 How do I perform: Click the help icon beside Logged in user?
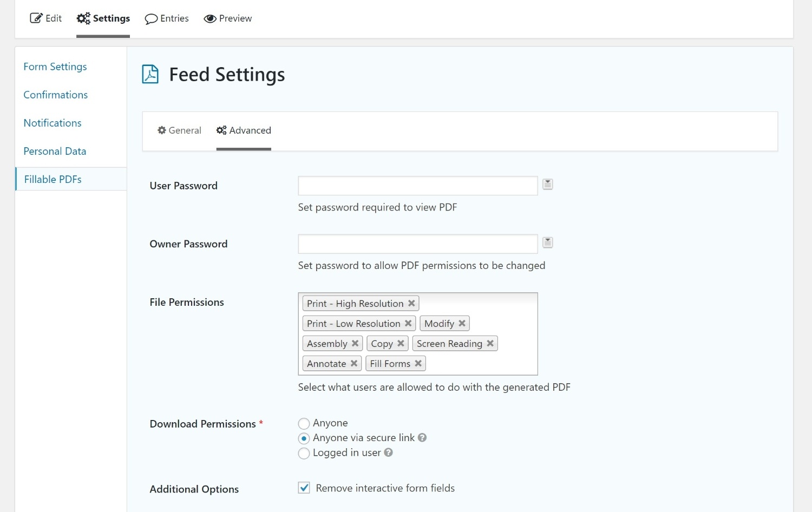(388, 453)
